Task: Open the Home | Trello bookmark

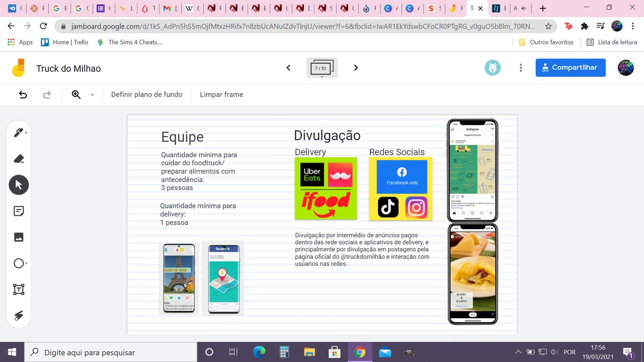Action: pos(65,42)
